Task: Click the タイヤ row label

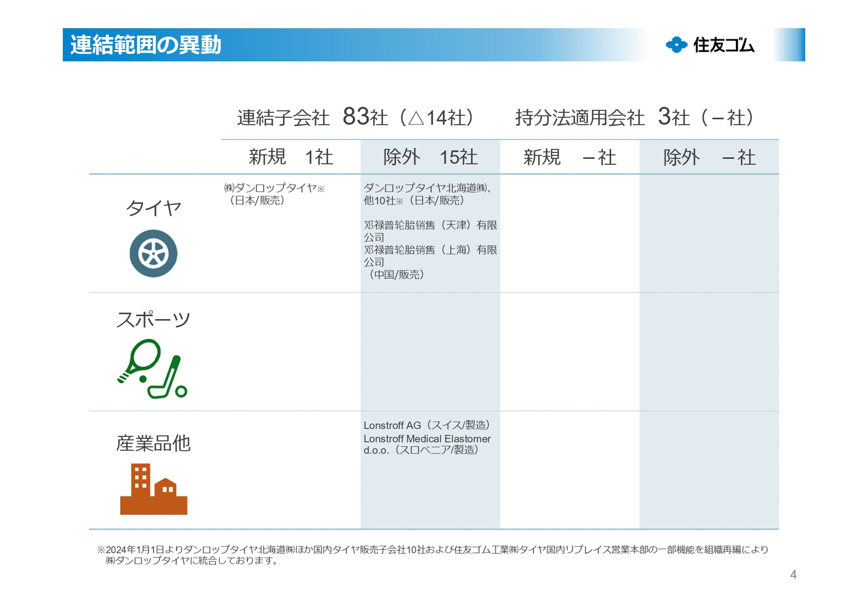Action: [x=153, y=208]
